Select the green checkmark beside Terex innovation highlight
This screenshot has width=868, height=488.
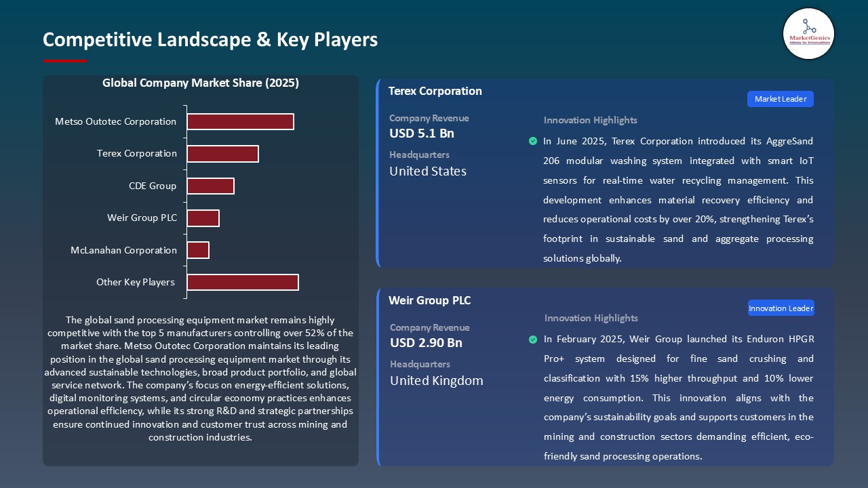click(x=532, y=141)
